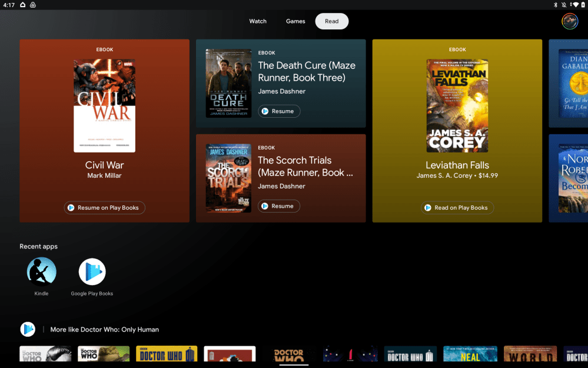Viewport: 588px width, 368px height.
Task: Tap the battery icon in the status bar
Action: tap(583, 5)
